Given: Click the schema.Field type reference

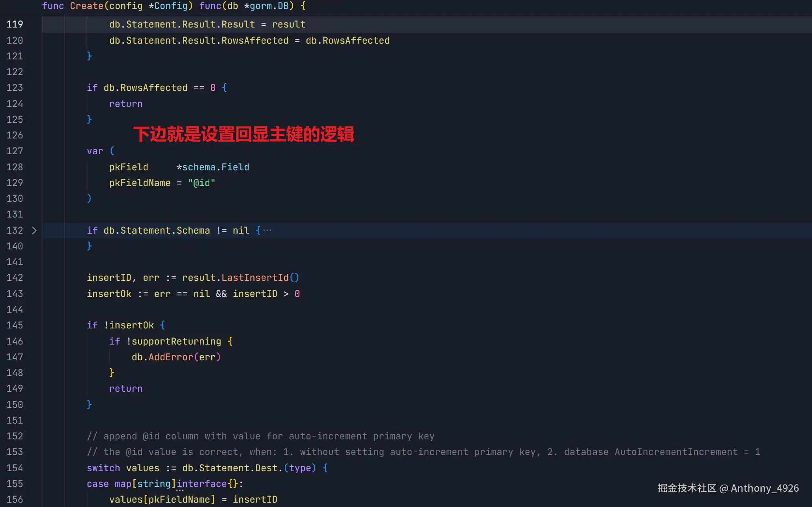Looking at the screenshot, I should coord(215,167).
